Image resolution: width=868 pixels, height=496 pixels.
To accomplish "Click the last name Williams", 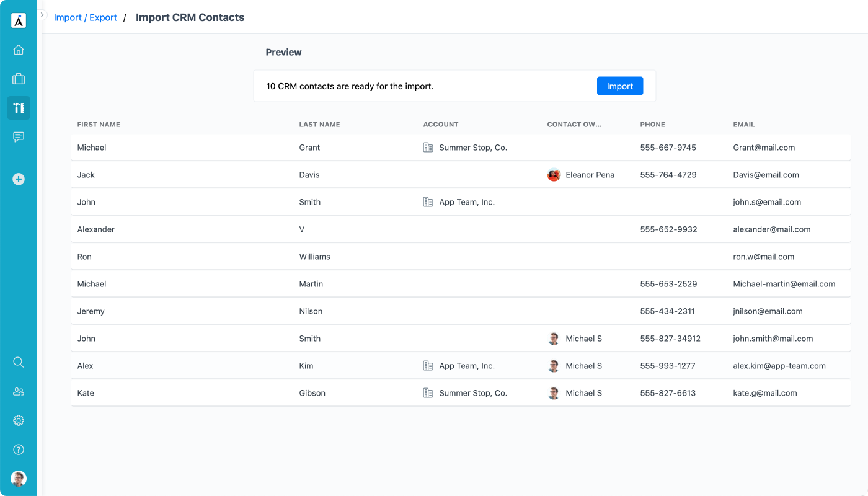I will tap(315, 257).
